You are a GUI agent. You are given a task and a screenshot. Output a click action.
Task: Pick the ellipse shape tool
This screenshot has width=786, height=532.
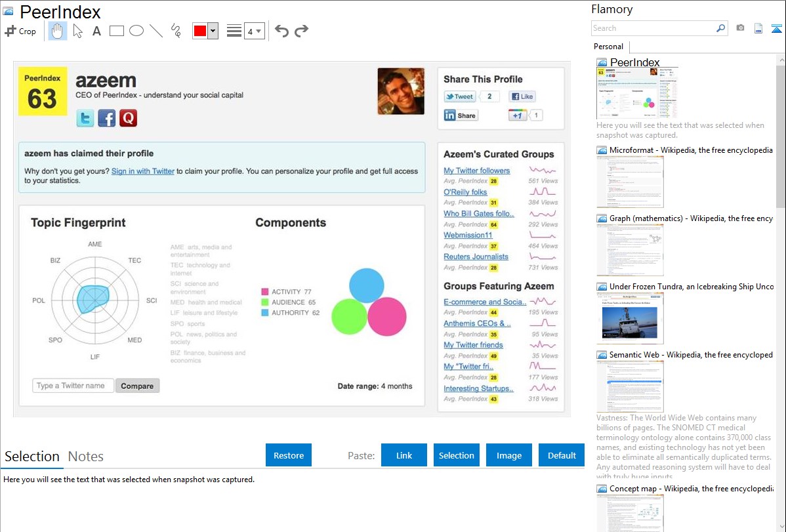[x=136, y=31]
